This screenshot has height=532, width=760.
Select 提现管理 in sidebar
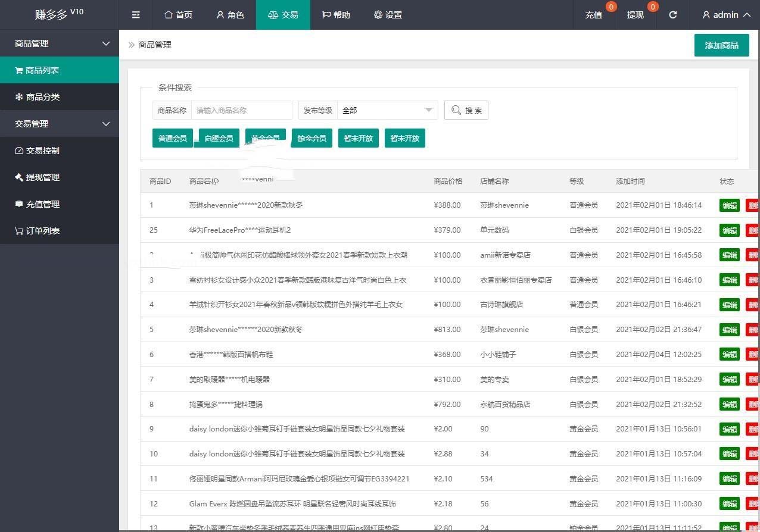point(60,177)
